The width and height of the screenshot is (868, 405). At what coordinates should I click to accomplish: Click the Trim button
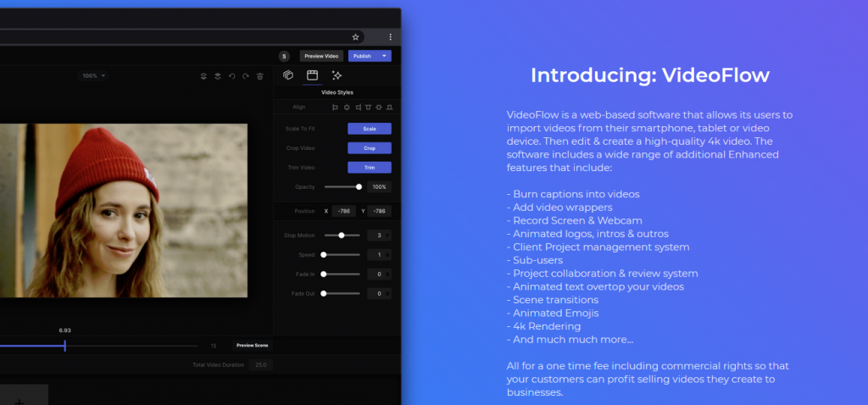coord(370,168)
